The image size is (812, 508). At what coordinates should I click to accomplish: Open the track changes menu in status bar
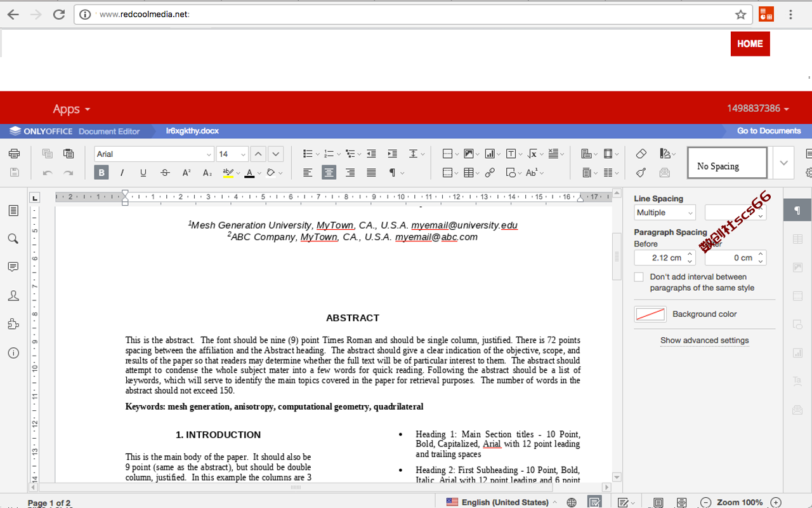pos(627,502)
